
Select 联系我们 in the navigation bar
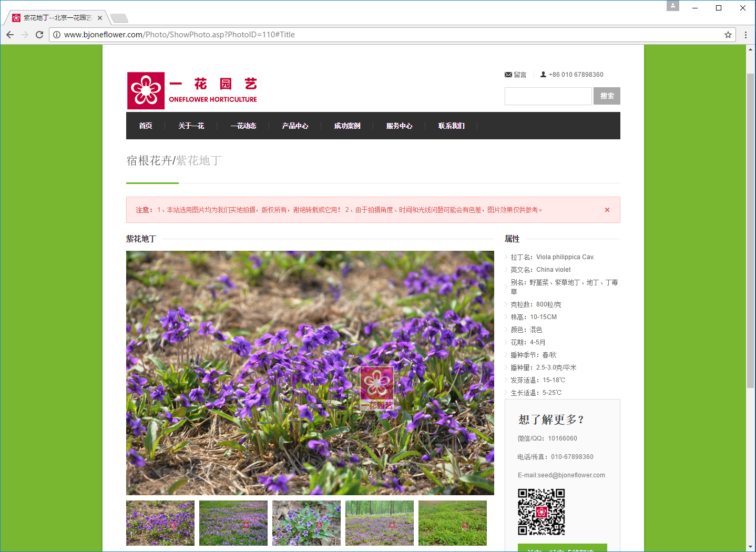click(x=451, y=126)
